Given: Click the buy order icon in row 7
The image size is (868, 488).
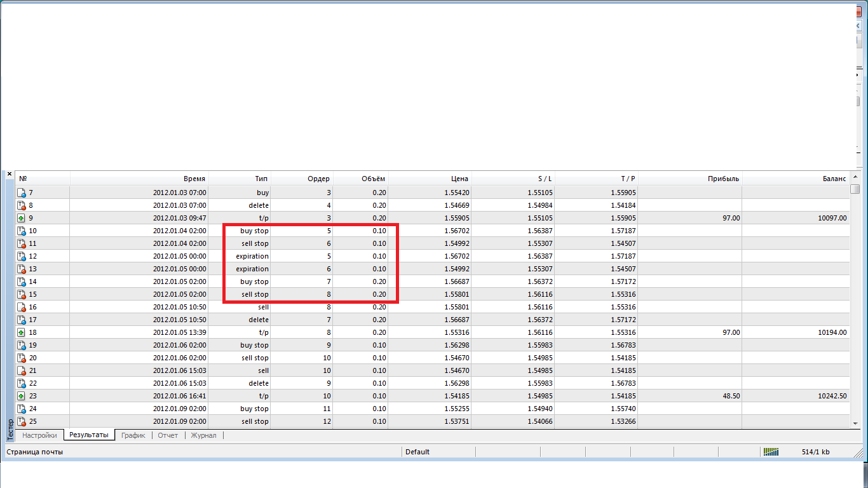Looking at the screenshot, I should (x=22, y=193).
